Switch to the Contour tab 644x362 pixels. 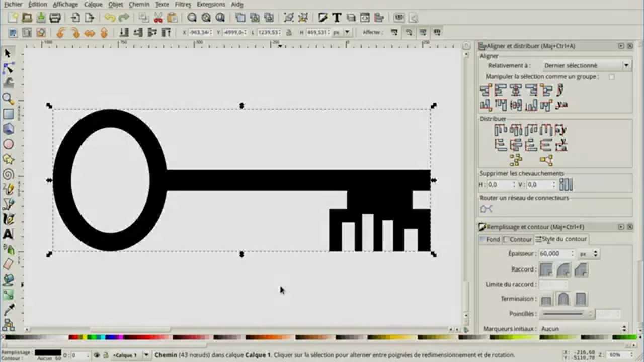coord(518,240)
